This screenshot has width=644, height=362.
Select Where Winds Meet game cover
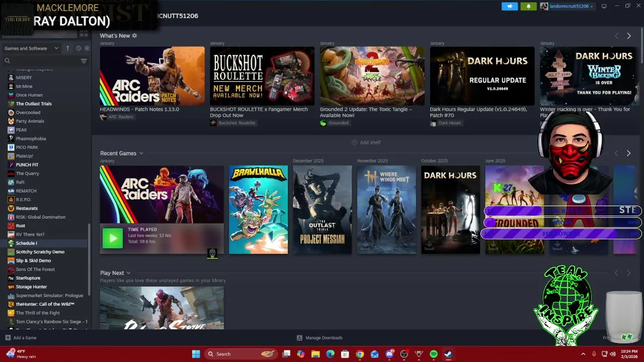[386, 210]
